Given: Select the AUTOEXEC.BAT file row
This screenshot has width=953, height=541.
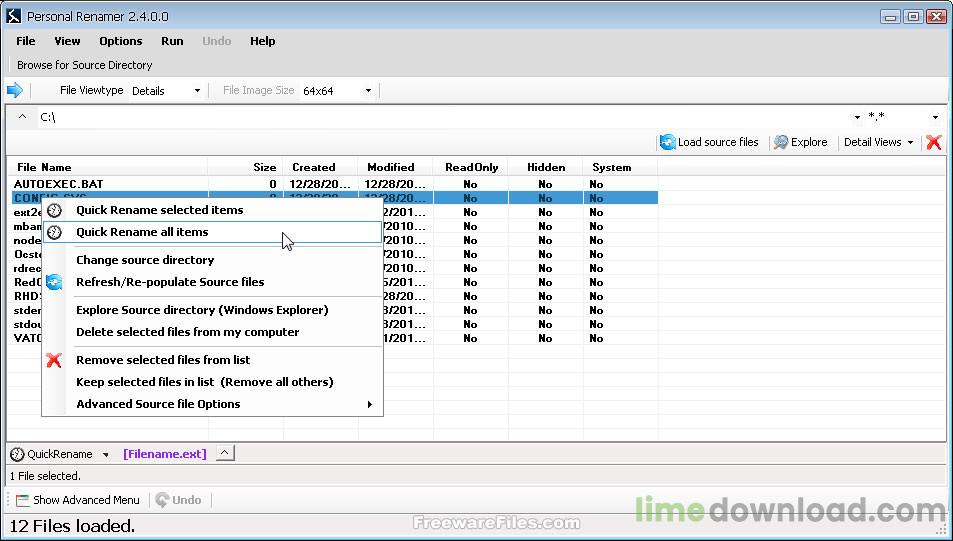Looking at the screenshot, I should point(335,184).
